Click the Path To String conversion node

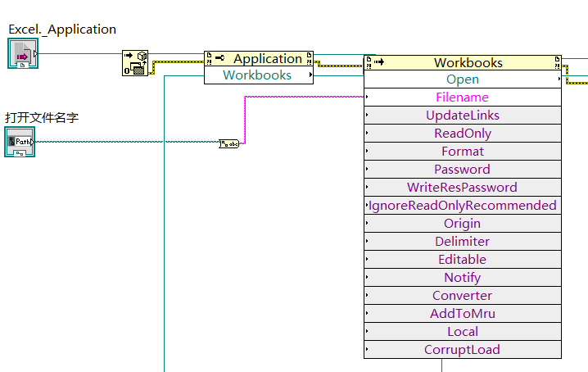[x=228, y=143]
